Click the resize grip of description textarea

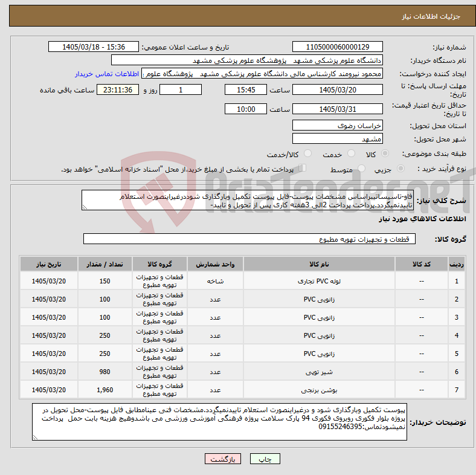85,207
